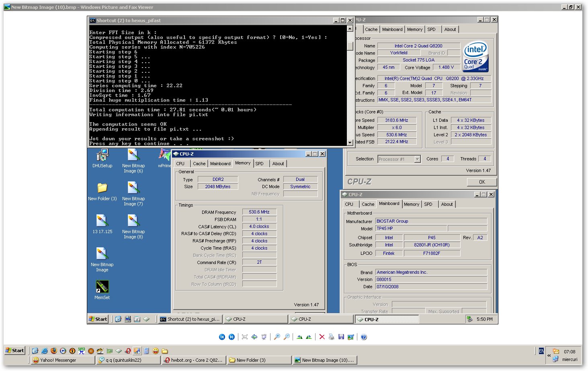Image resolution: width=588 pixels, height=371 pixels.
Task: Delete the image using the red X icon
Action: click(322, 337)
